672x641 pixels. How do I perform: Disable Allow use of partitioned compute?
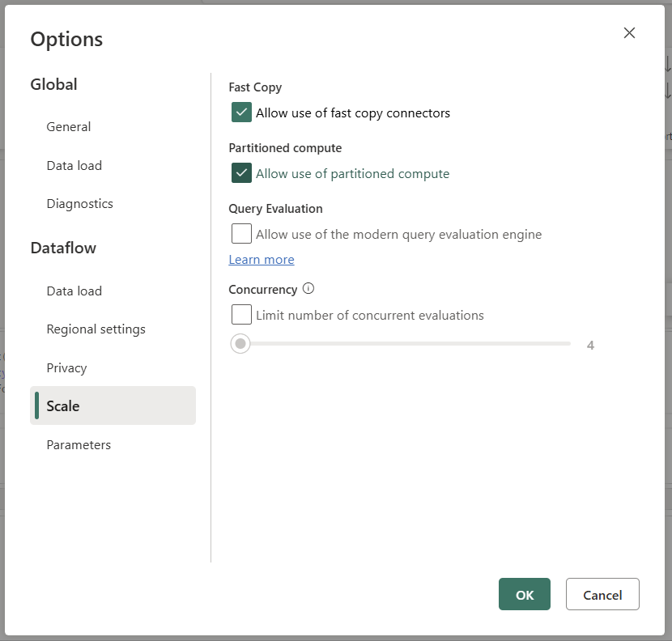[x=240, y=173]
